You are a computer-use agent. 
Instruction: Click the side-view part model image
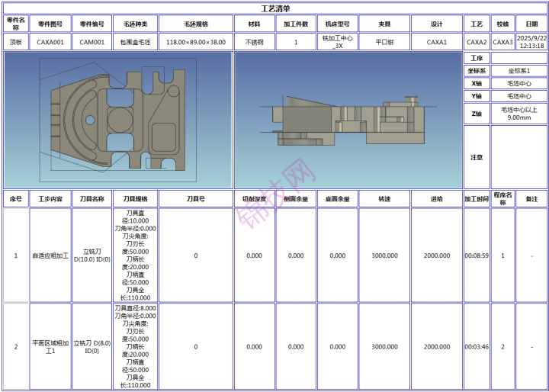click(x=348, y=120)
